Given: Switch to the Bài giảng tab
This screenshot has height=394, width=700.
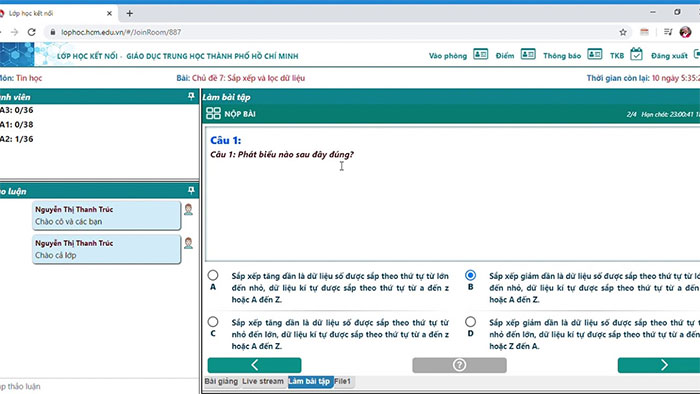Looking at the screenshot, I should point(221,382).
